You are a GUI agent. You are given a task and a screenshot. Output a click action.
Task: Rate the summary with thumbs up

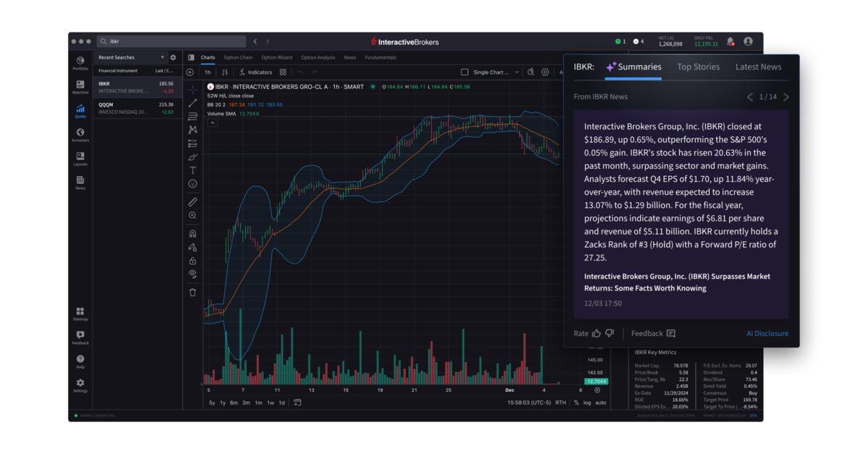[596, 333]
